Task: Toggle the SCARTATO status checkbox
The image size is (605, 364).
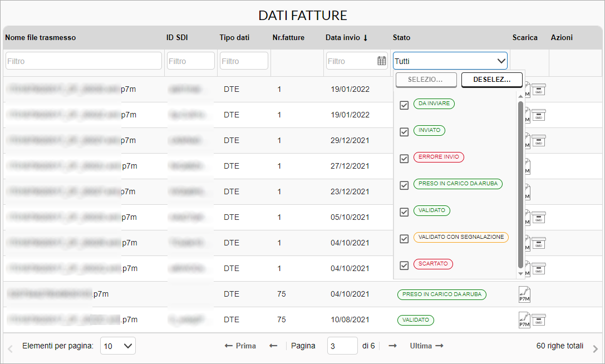Action: (405, 265)
